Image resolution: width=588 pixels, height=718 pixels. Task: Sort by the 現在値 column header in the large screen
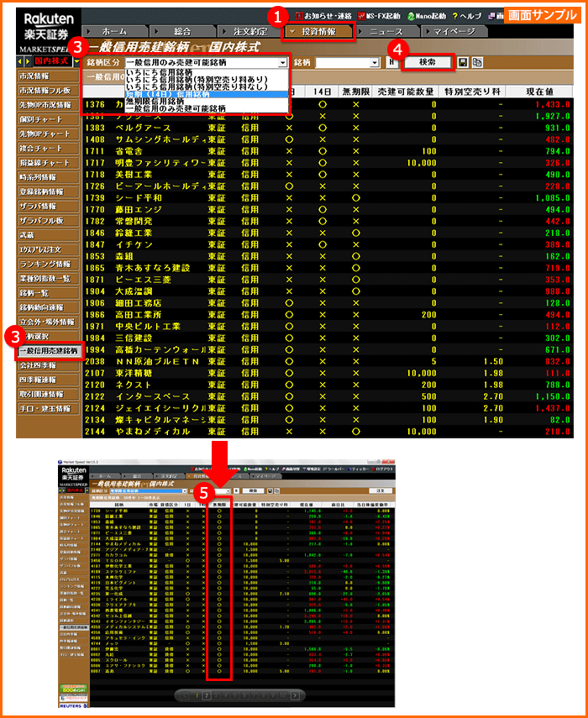tap(539, 92)
